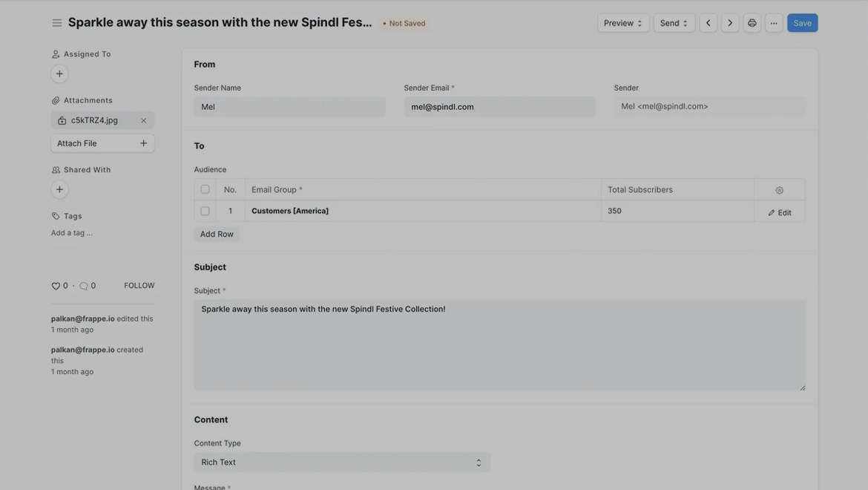Screen dimensions: 868x490
Task: Open the three-dots more options menu
Action: (774, 23)
